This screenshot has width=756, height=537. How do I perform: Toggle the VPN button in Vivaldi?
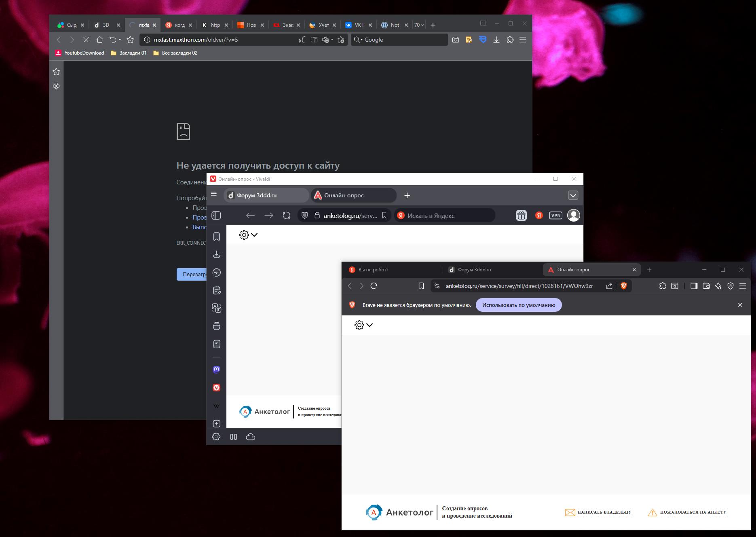(555, 216)
